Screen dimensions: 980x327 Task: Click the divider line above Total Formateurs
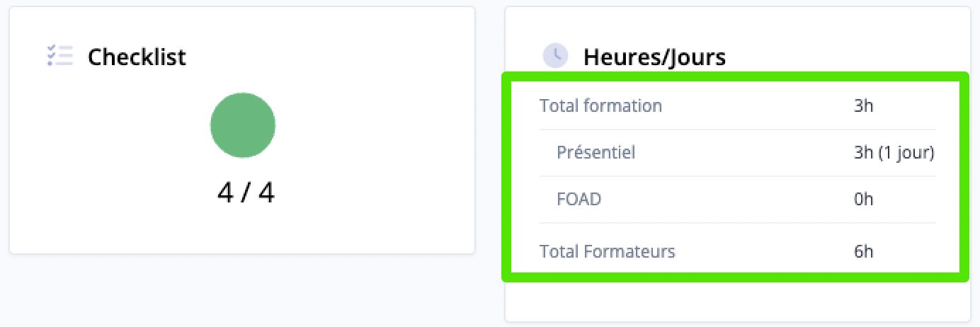(738, 223)
